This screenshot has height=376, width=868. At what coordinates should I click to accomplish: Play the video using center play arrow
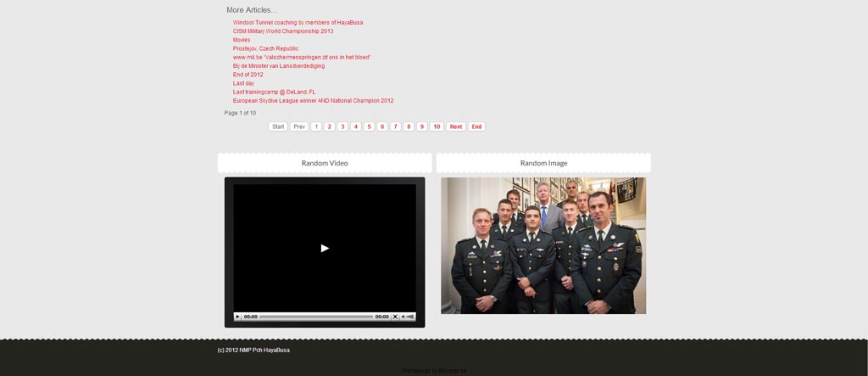(x=325, y=248)
